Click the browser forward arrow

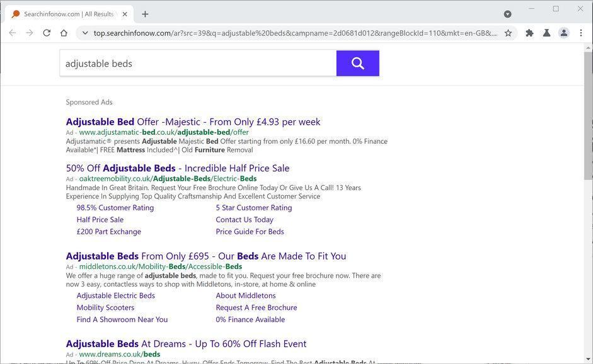click(x=30, y=33)
